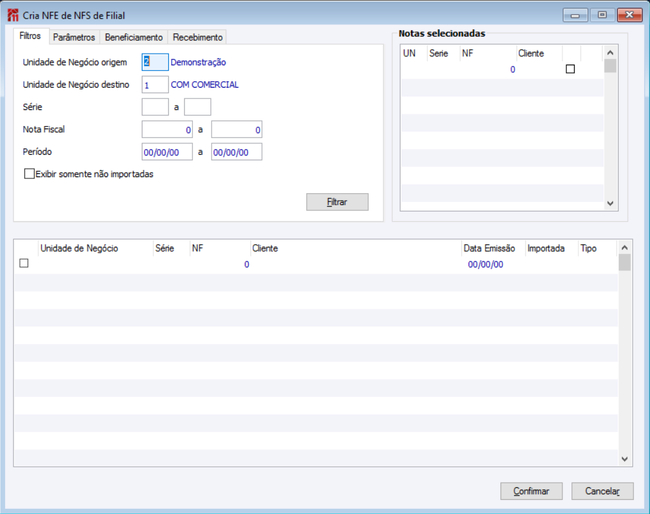The image size is (650, 514).
Task: Click the first Série input field
Action: pos(155,107)
